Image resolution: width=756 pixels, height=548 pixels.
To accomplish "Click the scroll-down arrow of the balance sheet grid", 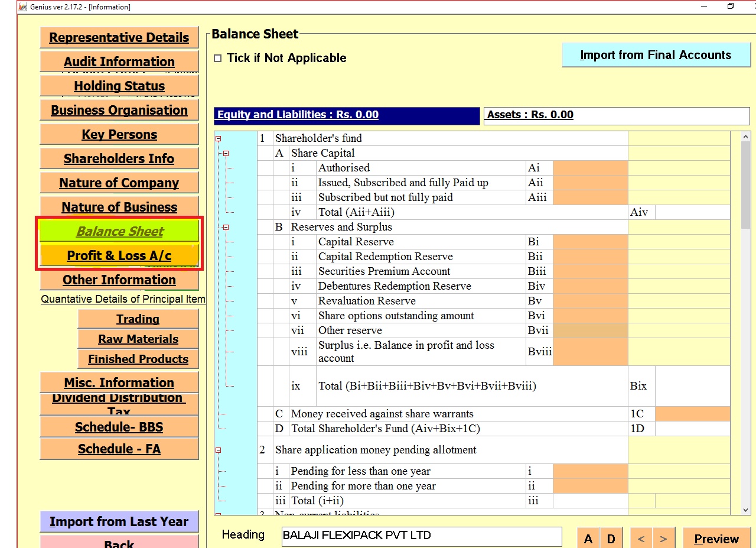I will 745,510.
